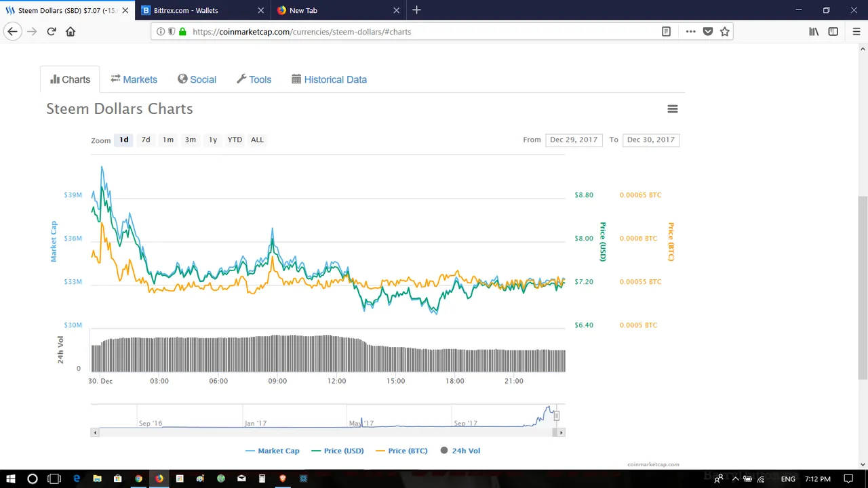This screenshot has height=488, width=868.
Task: Go to the Firefox home page
Action: pyautogui.click(x=71, y=31)
